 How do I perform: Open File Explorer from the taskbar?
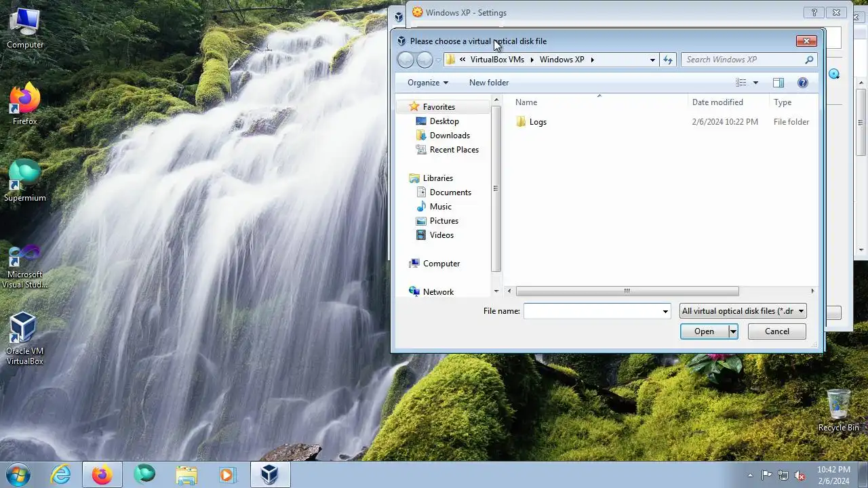186,474
